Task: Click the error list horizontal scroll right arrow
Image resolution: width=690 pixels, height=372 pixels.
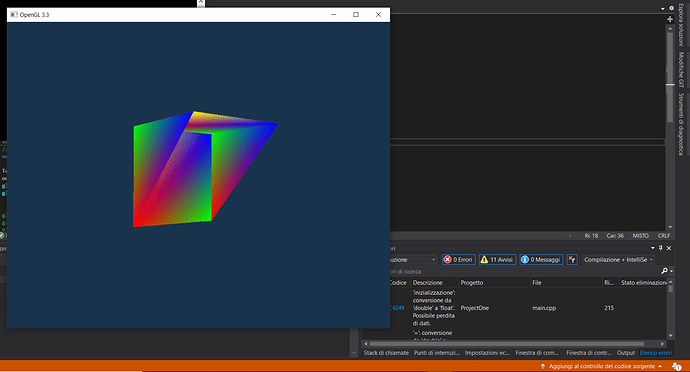Action: (663, 344)
